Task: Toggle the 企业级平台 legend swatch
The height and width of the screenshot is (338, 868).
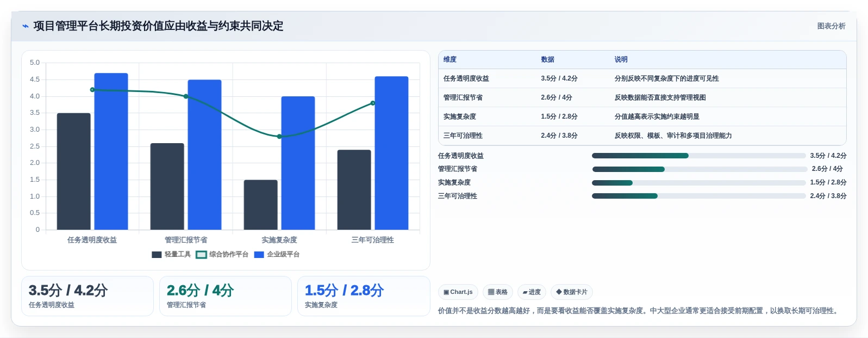Action: click(x=259, y=255)
